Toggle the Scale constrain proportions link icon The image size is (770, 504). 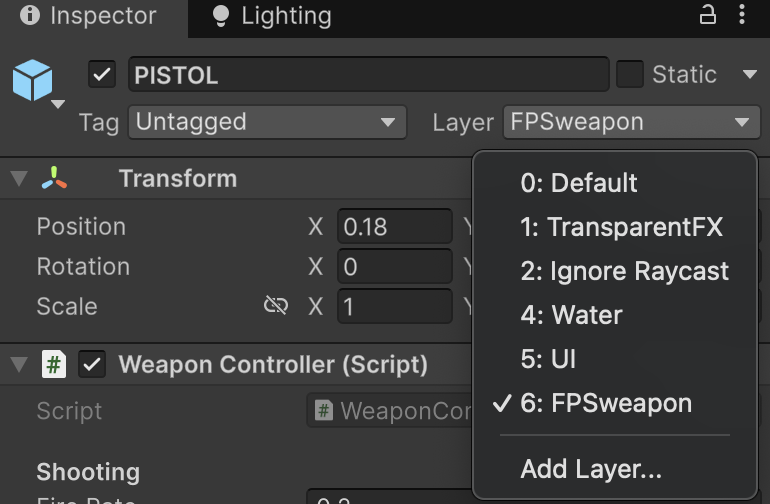pyautogui.click(x=276, y=306)
